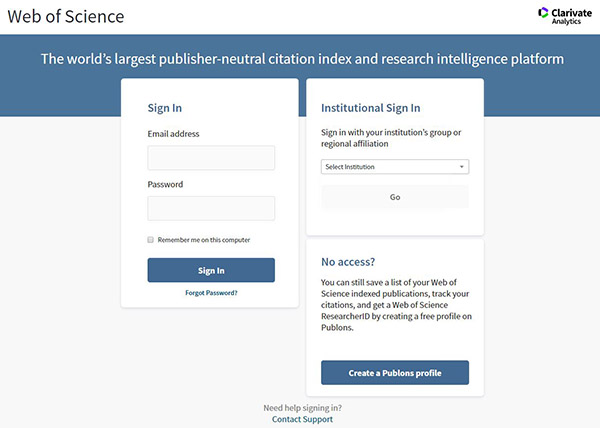The image size is (600, 428).
Task: Focus the Email address field
Action: [x=211, y=158]
